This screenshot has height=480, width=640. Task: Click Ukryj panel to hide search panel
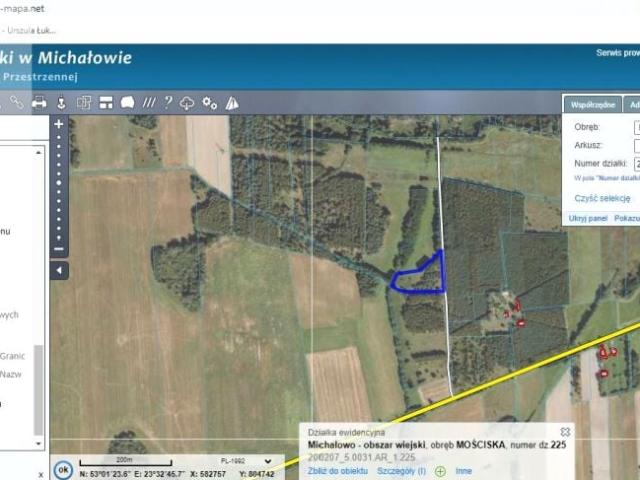588,217
